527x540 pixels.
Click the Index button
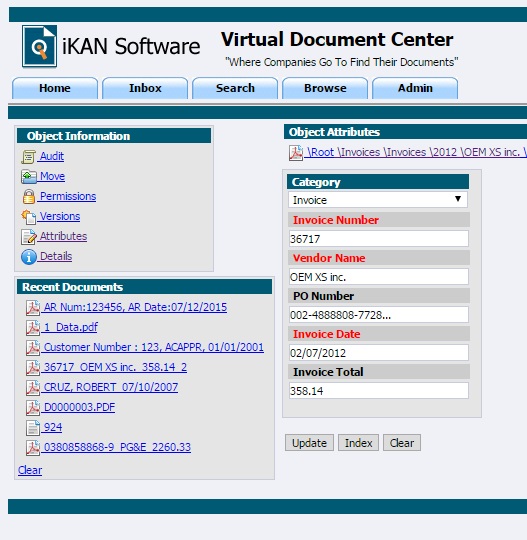(x=358, y=443)
